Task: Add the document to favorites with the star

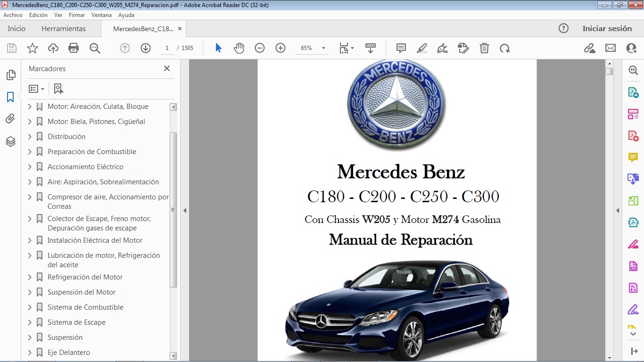Action: [x=32, y=48]
